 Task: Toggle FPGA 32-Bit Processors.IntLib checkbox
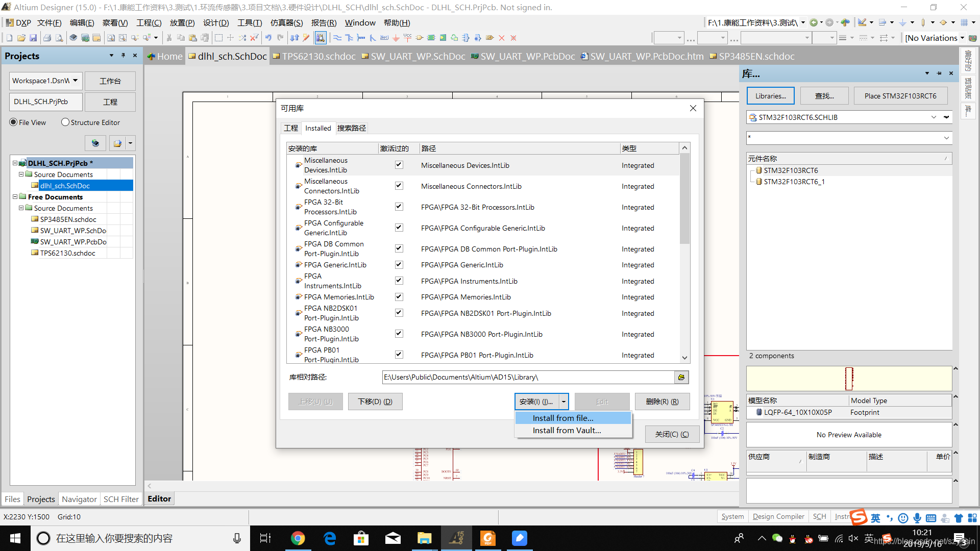click(x=399, y=207)
